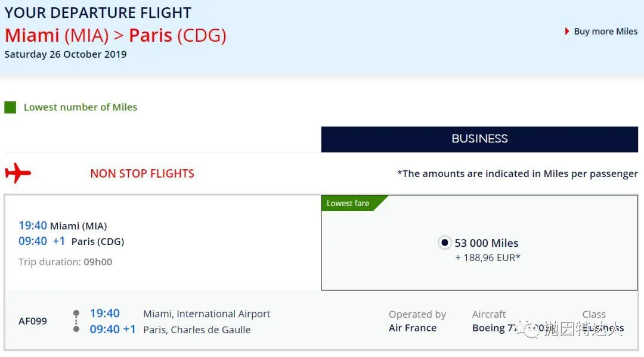
Task: Click the Trip duration 09h00 text
Action: (65, 262)
